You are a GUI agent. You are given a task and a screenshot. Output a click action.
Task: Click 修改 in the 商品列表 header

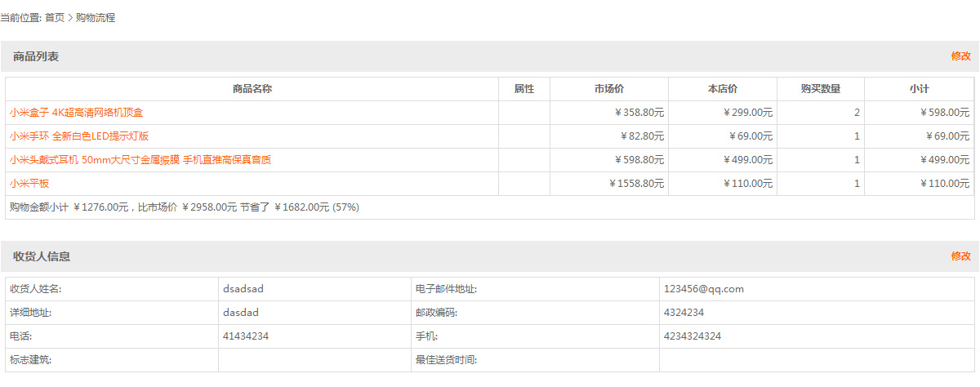click(x=960, y=56)
